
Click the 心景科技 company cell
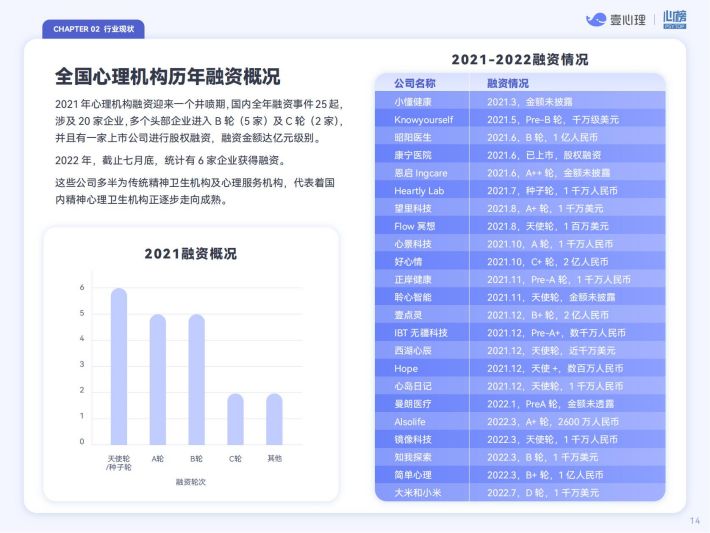point(413,244)
